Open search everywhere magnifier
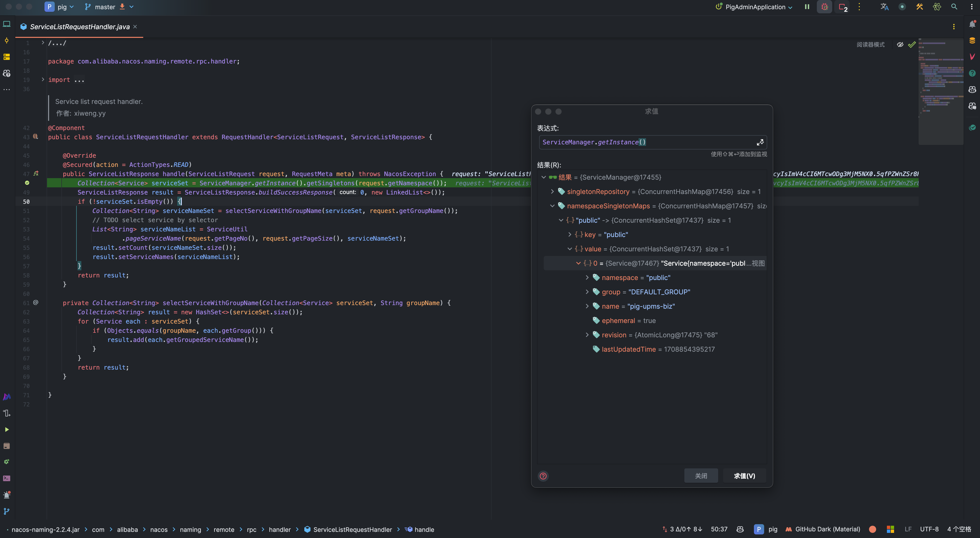This screenshot has height=538, width=980. coord(954,7)
